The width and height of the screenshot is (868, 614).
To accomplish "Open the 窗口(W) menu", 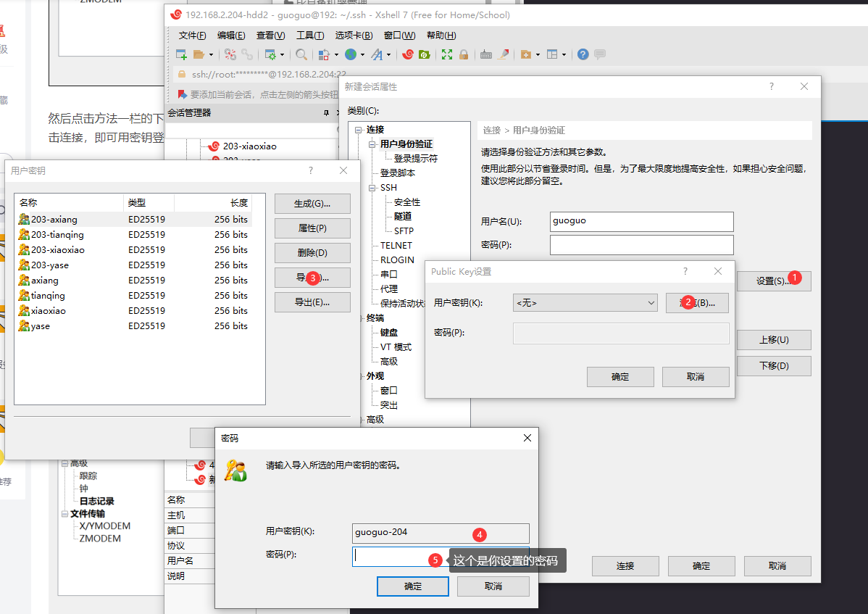I will click(400, 36).
